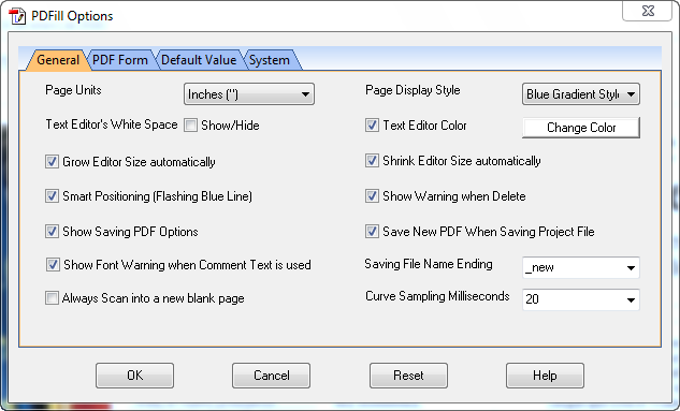Image resolution: width=680 pixels, height=411 pixels.
Task: Click the Page Display Style label
Action: tap(413, 90)
